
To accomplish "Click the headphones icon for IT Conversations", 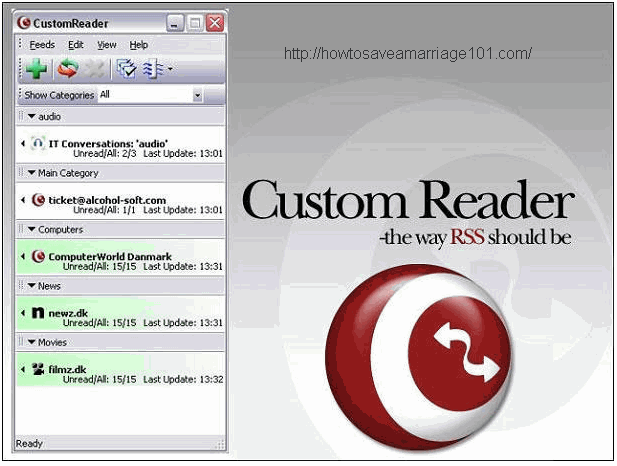I will (x=38, y=143).
